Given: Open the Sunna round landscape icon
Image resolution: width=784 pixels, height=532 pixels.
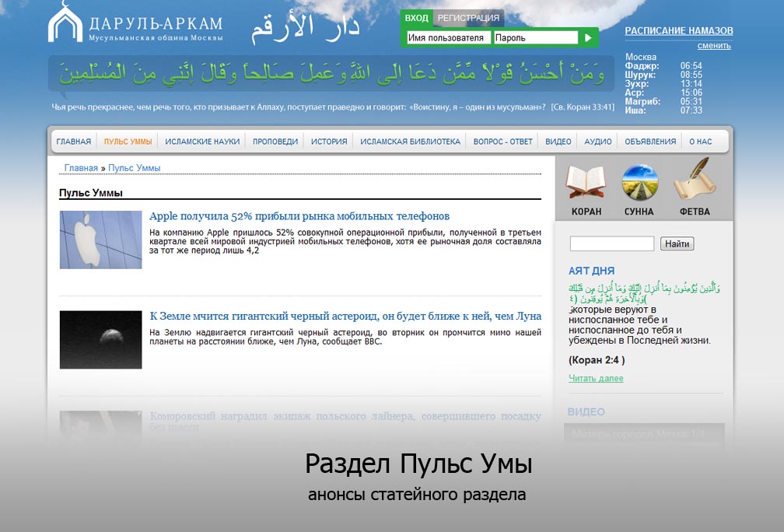Looking at the screenshot, I should click(x=639, y=182).
